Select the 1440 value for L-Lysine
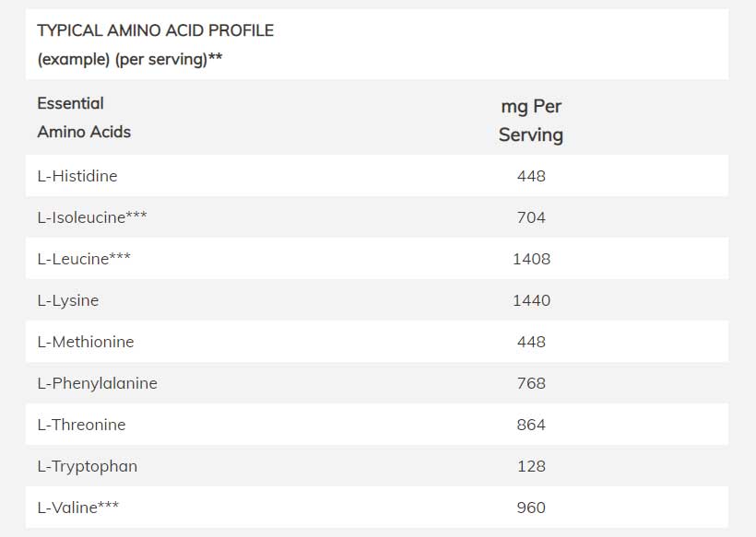The width and height of the screenshot is (756, 537). (531, 300)
